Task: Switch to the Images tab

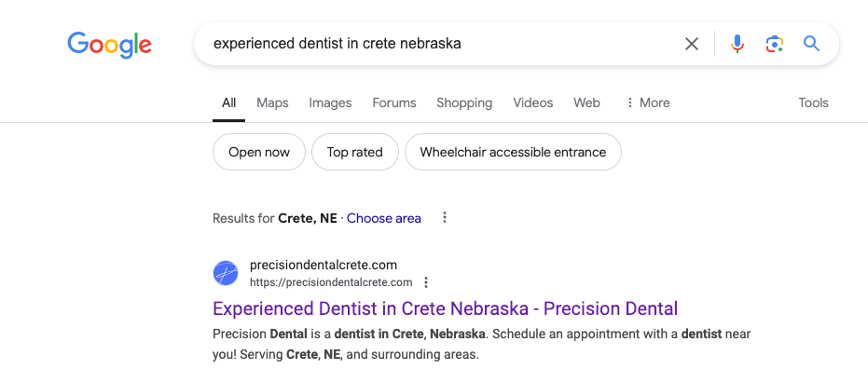Action: click(x=330, y=103)
